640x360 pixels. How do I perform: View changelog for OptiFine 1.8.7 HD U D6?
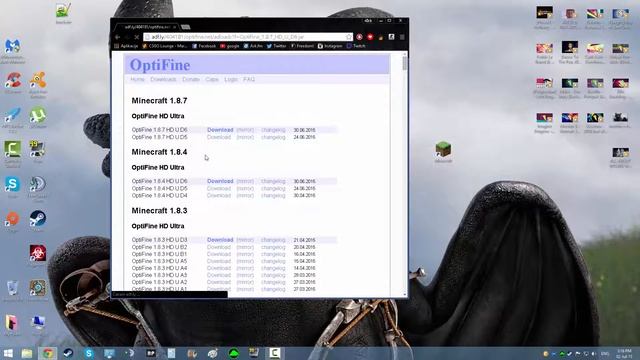tap(273, 130)
